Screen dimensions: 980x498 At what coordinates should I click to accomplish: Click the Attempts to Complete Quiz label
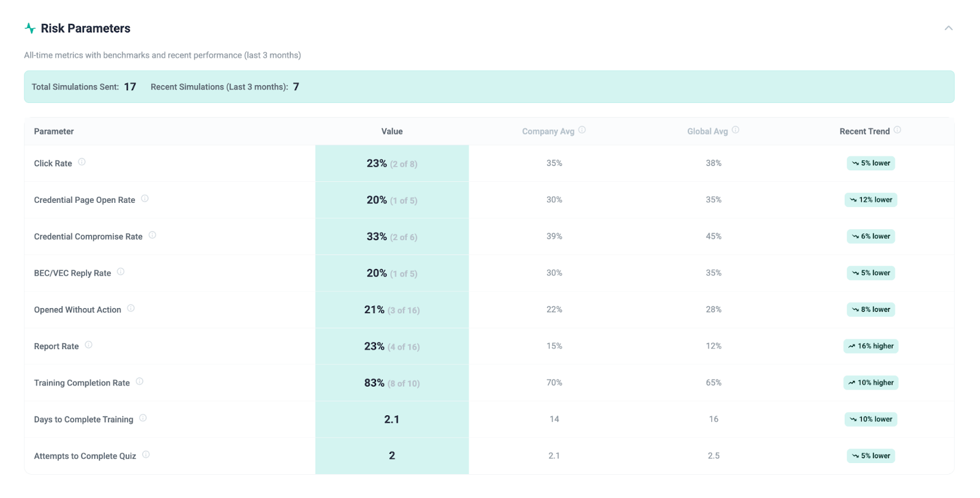[85, 456]
